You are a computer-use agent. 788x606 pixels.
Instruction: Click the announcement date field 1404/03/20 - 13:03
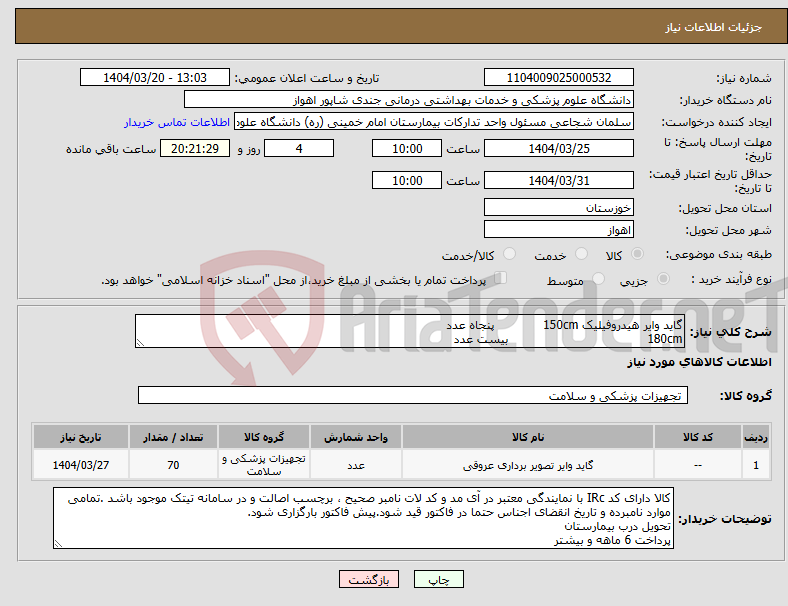click(x=155, y=77)
